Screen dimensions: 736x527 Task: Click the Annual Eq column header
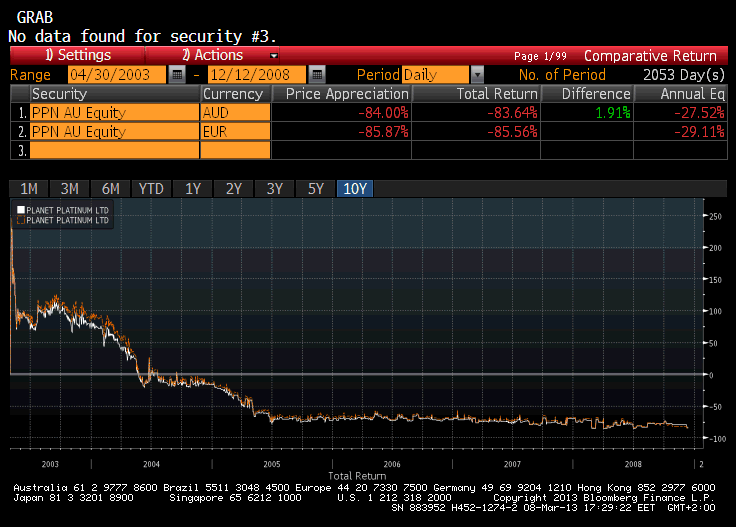point(681,94)
